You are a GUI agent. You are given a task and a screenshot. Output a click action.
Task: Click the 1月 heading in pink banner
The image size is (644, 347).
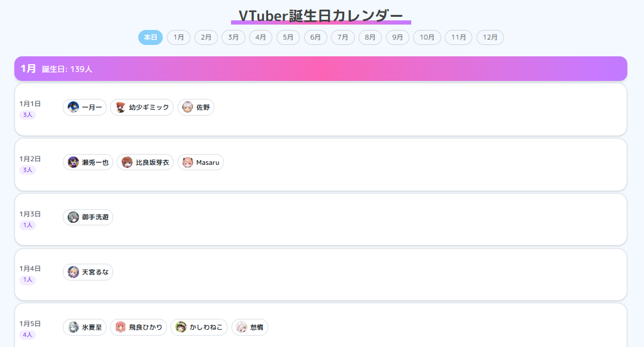[28, 69]
